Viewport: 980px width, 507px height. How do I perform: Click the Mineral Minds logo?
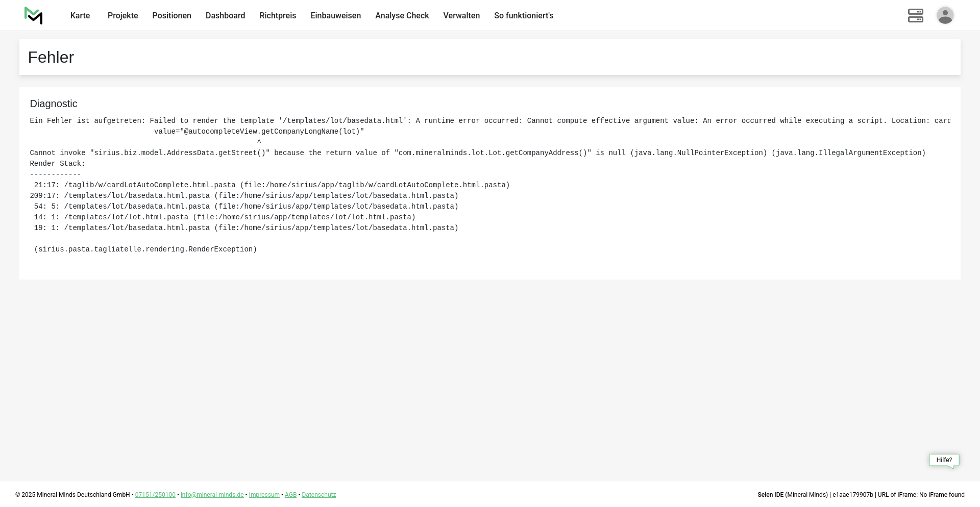coord(34,16)
